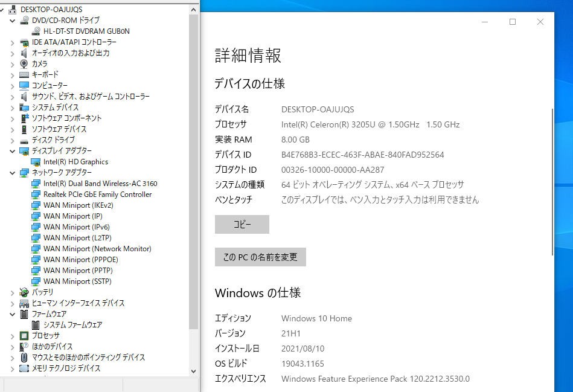Select WAN Miniport (Network Monitor) entry
Viewport: 573px width, 392px height.
tap(97, 249)
